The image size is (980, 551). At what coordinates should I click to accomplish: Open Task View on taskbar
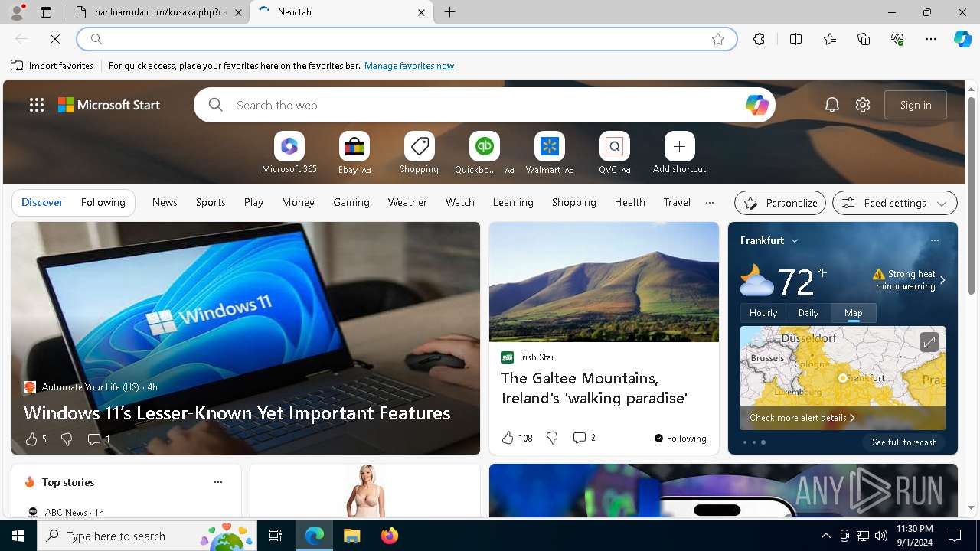coord(276,536)
